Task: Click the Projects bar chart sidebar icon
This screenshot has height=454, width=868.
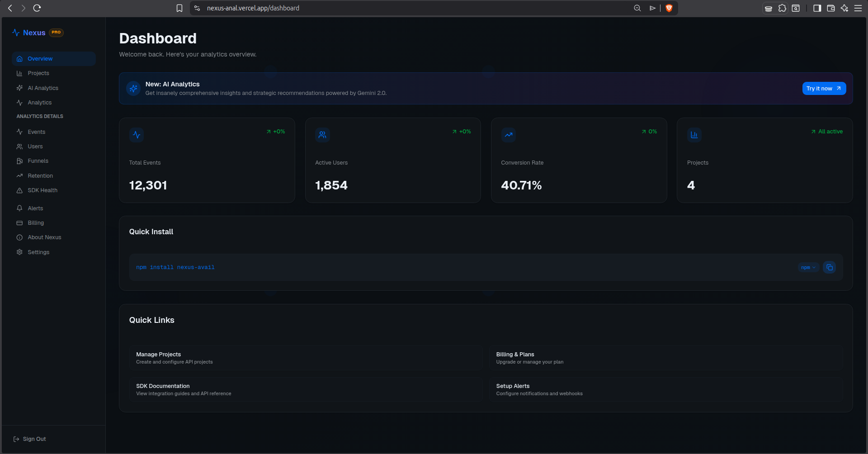Action: click(19, 73)
